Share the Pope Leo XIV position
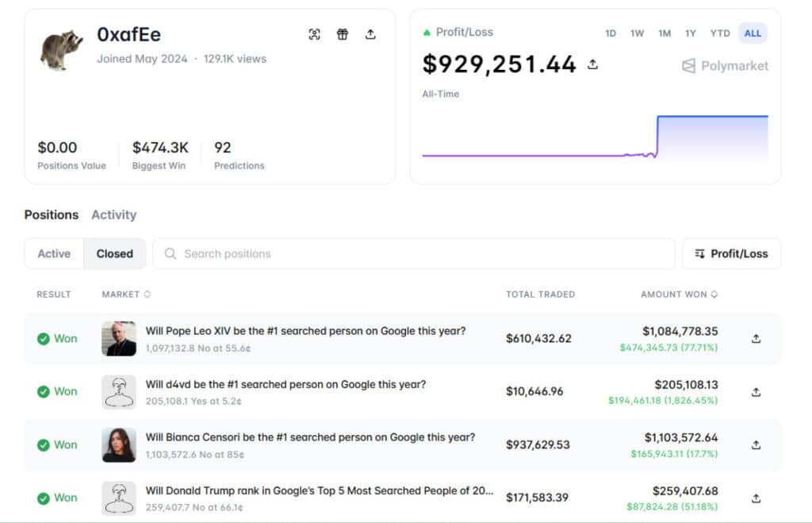Viewport: 812px width, 523px height. coord(756,338)
